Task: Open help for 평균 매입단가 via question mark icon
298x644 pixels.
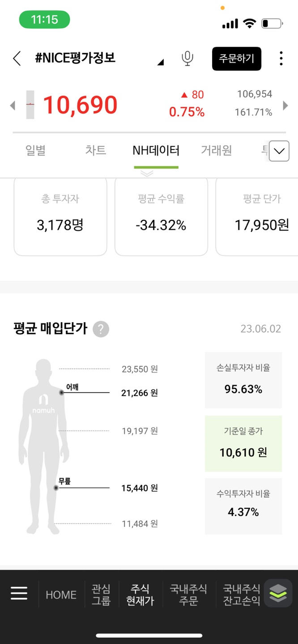Action: 101,329
